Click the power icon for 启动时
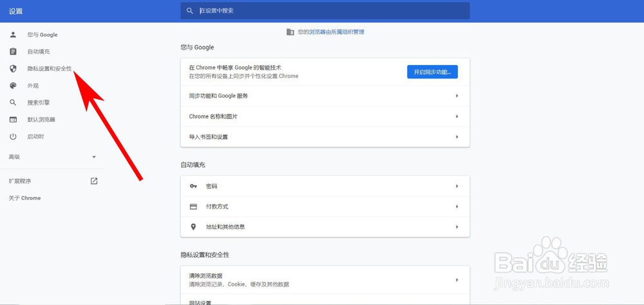644x305 pixels. click(x=13, y=136)
